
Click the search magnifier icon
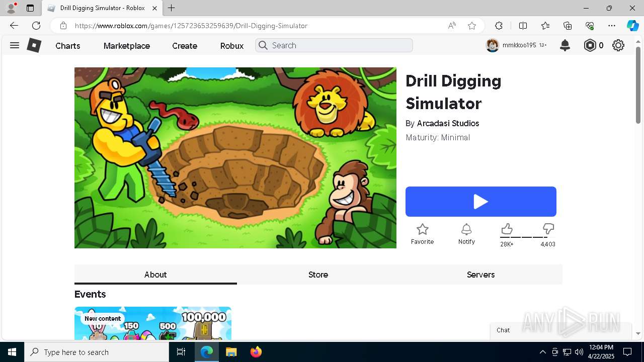coord(263,45)
